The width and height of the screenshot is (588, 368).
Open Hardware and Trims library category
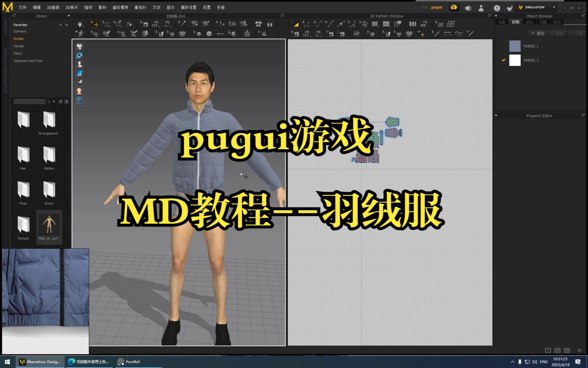pyautogui.click(x=28, y=61)
